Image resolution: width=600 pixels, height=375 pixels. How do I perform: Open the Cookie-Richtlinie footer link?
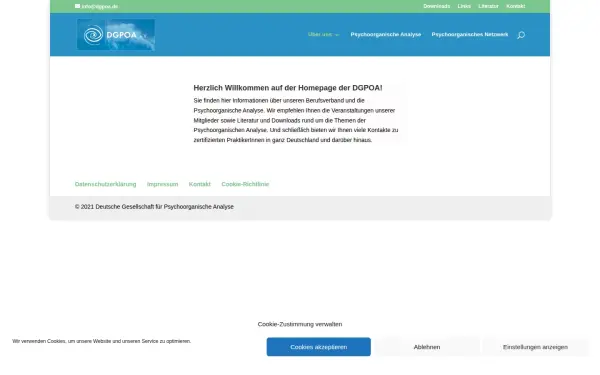pyautogui.click(x=245, y=184)
